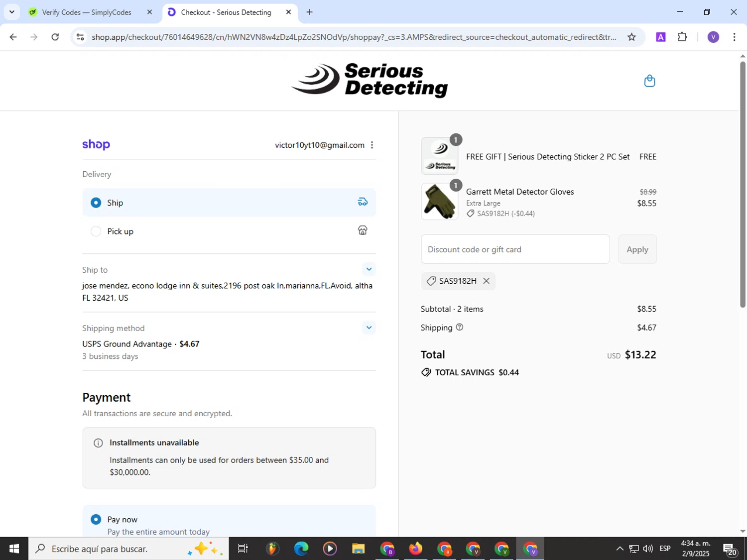The width and height of the screenshot is (747, 560).
Task: Close the Verify Codes SimplyCodes tab
Action: (149, 12)
